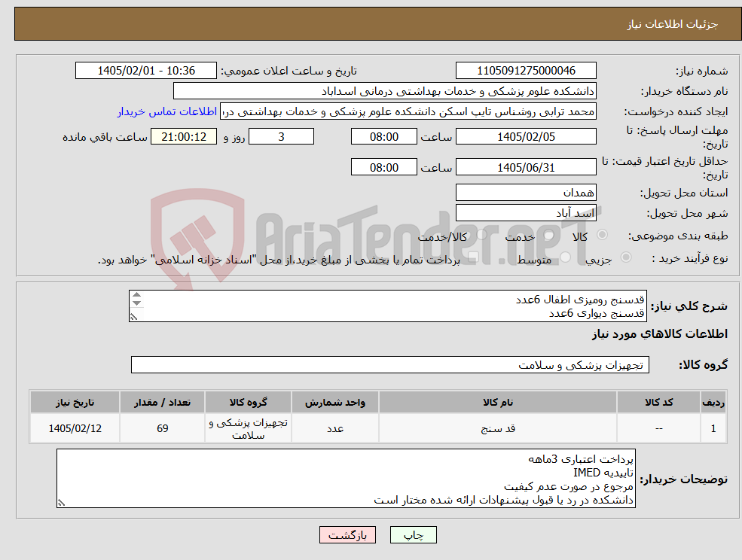The height and width of the screenshot is (560, 742).
Task: Click the up arrow in description scrollbar
Action: pos(136,295)
